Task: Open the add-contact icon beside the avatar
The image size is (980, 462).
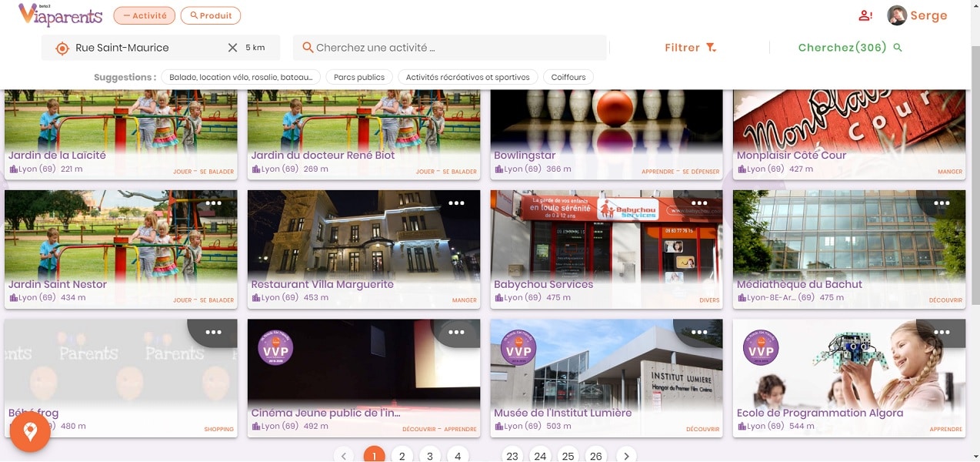Action: [865, 15]
